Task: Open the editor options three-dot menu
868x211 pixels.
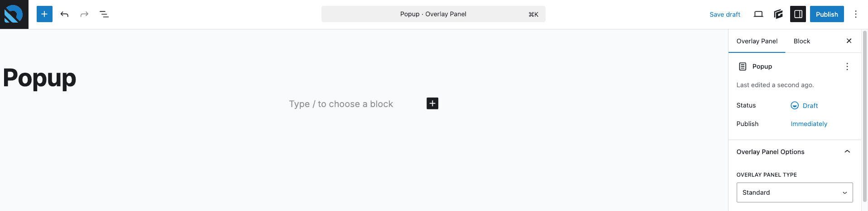Action: 856,14
